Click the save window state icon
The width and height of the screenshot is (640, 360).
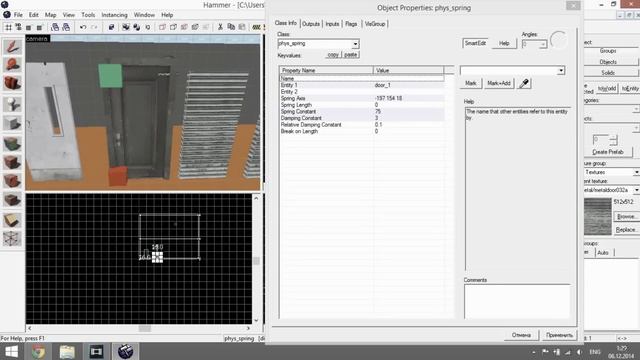[66, 27]
